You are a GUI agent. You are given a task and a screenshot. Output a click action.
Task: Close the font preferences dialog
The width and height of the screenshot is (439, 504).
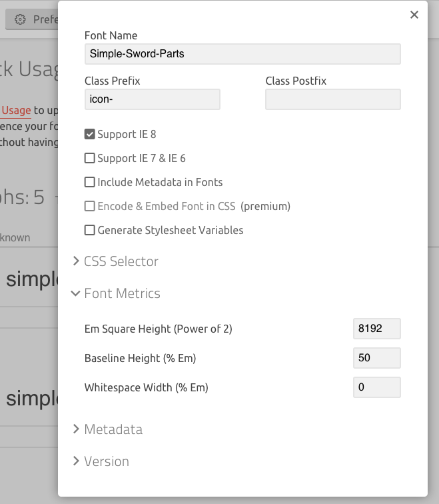(414, 15)
